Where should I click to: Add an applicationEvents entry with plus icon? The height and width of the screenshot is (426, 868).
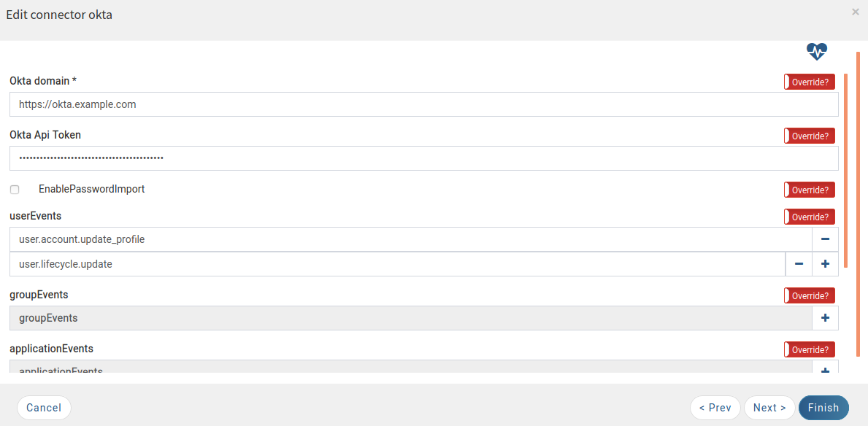(825, 370)
